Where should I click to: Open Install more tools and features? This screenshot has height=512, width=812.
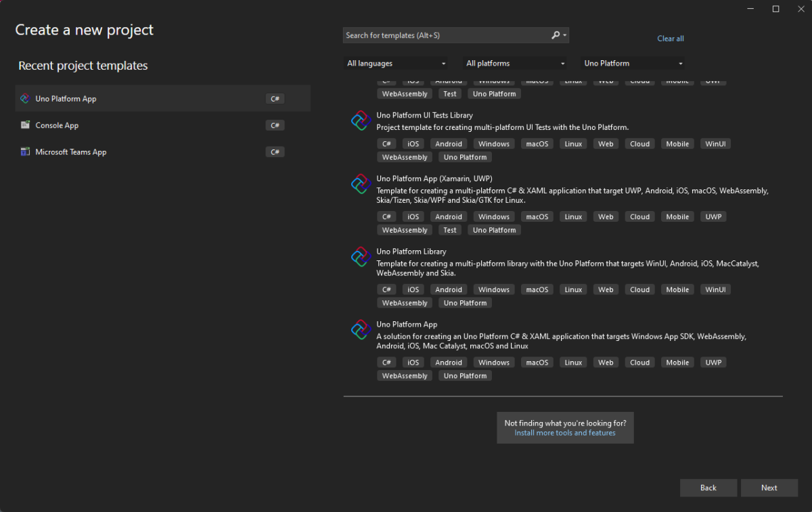(x=565, y=432)
